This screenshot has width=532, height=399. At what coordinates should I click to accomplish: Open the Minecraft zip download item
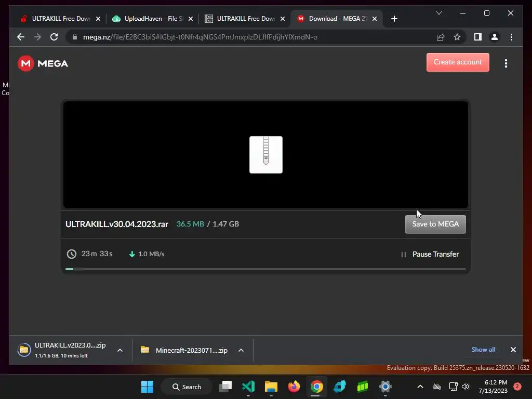(x=185, y=350)
